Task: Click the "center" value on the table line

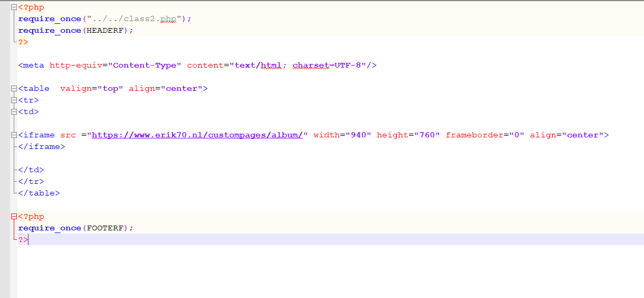Action: point(182,88)
